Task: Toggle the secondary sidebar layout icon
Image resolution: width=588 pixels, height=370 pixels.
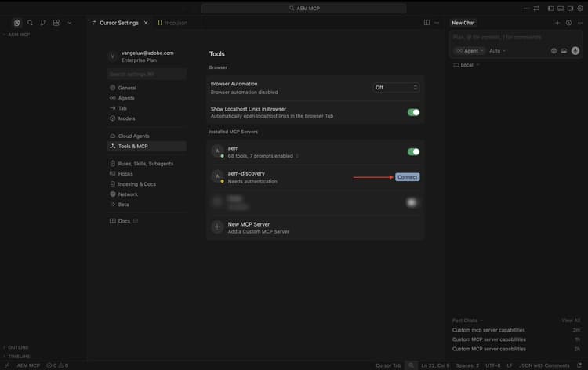Action: coord(570,9)
